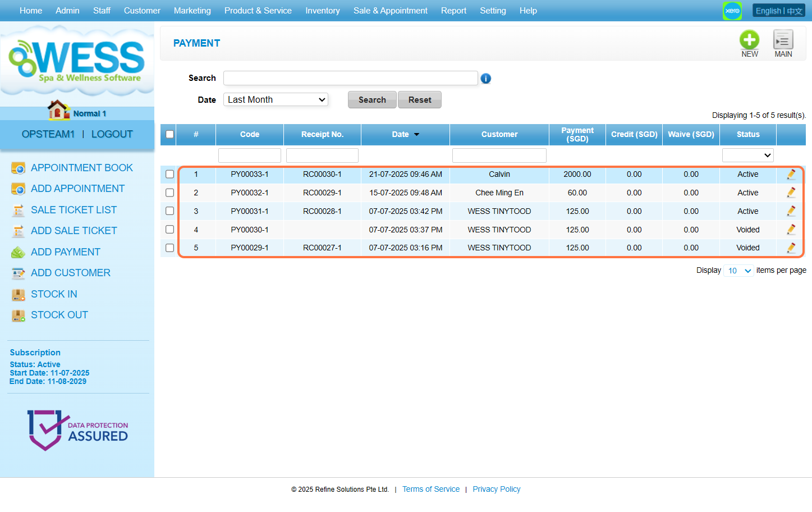This screenshot has height=512, width=812.
Task: Click pencil icon for Chee Ming En row
Action: [791, 193]
